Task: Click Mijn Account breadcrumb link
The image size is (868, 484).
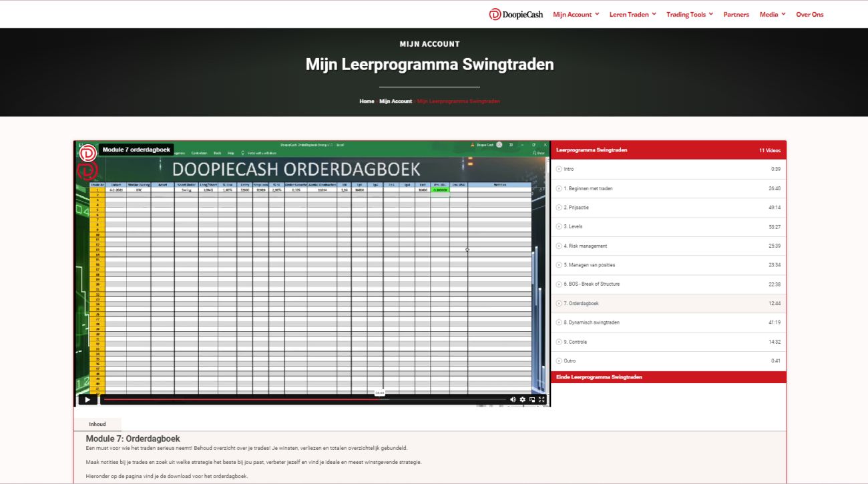Action: [x=396, y=101]
